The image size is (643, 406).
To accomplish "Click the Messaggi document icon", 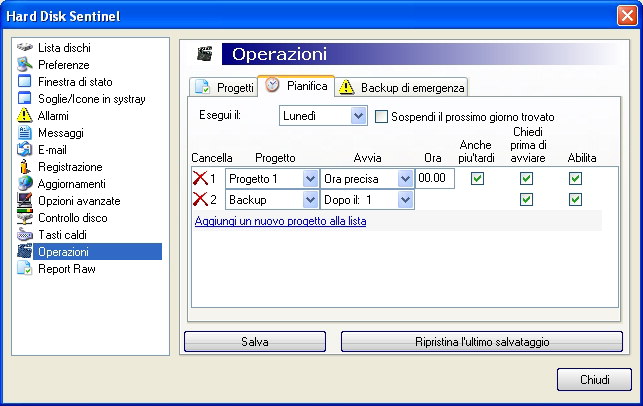I will coord(25,132).
